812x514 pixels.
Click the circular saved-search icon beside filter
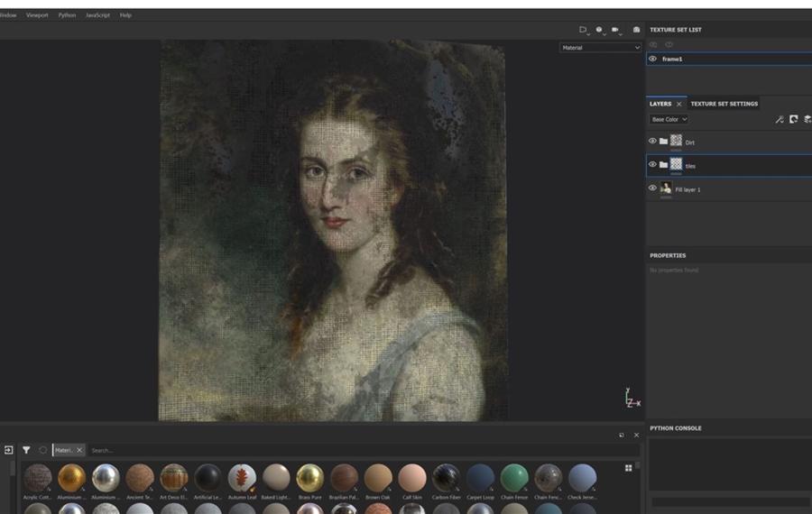click(43, 450)
